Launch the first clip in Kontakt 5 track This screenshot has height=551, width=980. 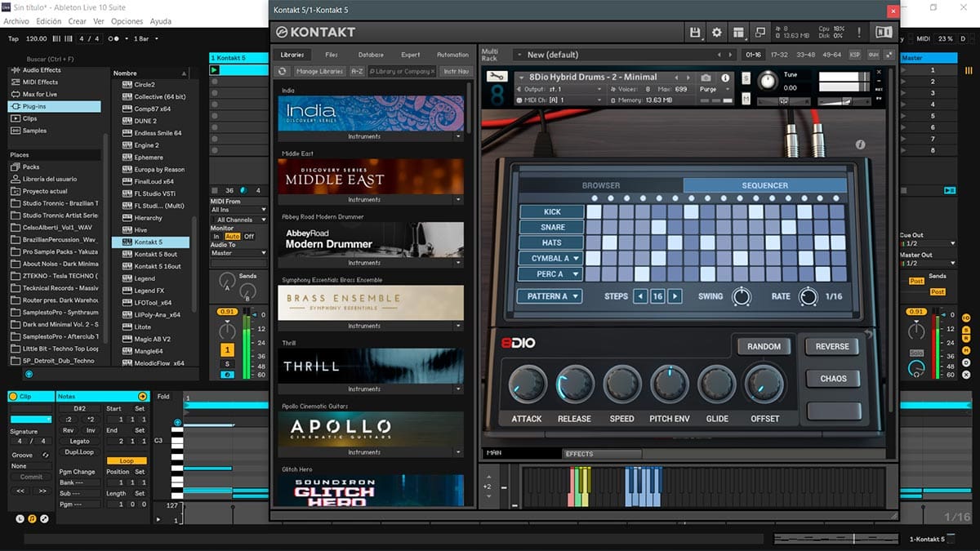point(215,70)
